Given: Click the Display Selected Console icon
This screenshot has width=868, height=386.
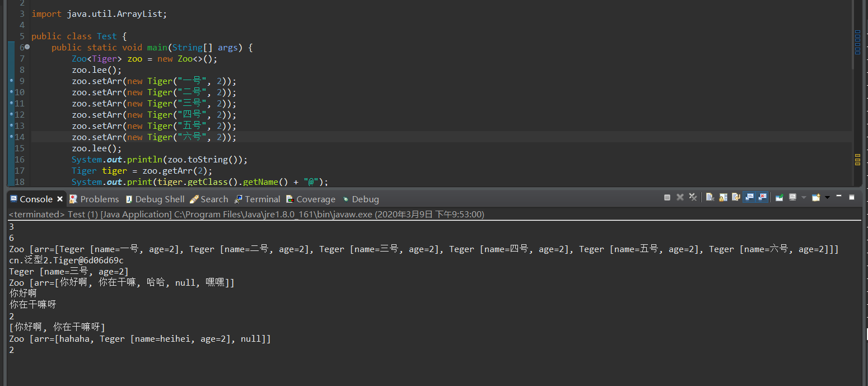Looking at the screenshot, I should click(x=792, y=197).
